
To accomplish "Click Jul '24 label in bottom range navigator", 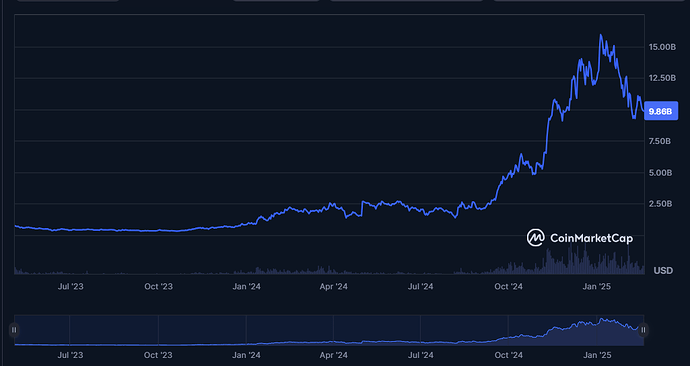I will [421, 355].
